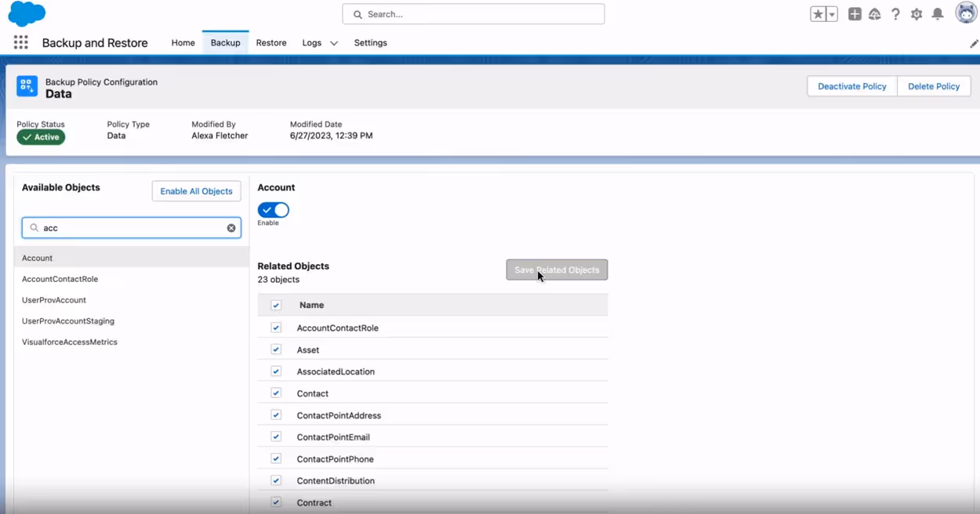Click the '23 objects' count text
This screenshot has width=980, height=514.
point(278,280)
